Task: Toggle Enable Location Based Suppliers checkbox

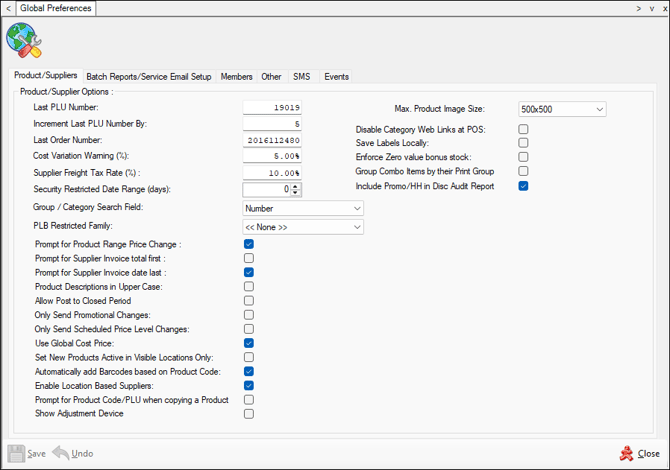Action: (x=249, y=385)
